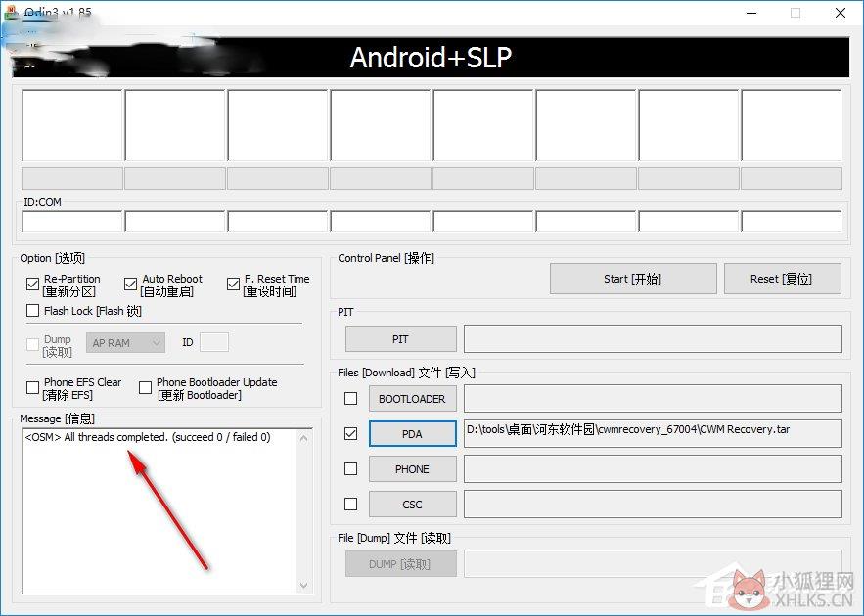This screenshot has width=864, height=616.
Task: Click message log scrollbar down arrow
Action: tap(303, 585)
